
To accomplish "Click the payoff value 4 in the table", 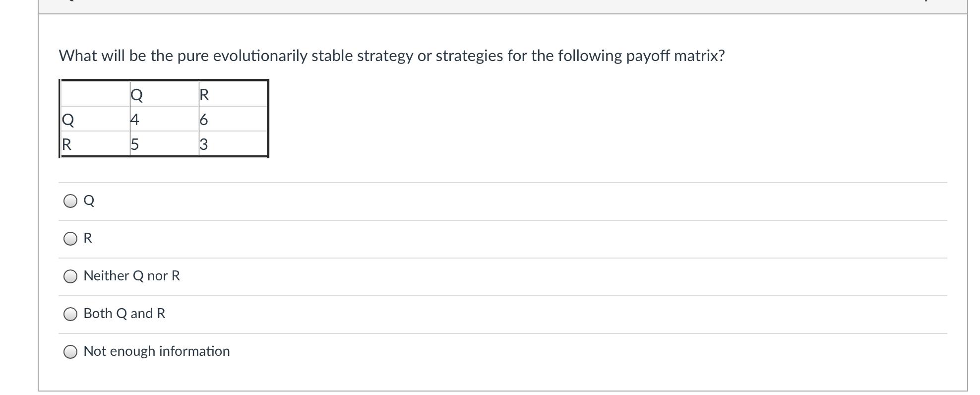I will click(134, 120).
